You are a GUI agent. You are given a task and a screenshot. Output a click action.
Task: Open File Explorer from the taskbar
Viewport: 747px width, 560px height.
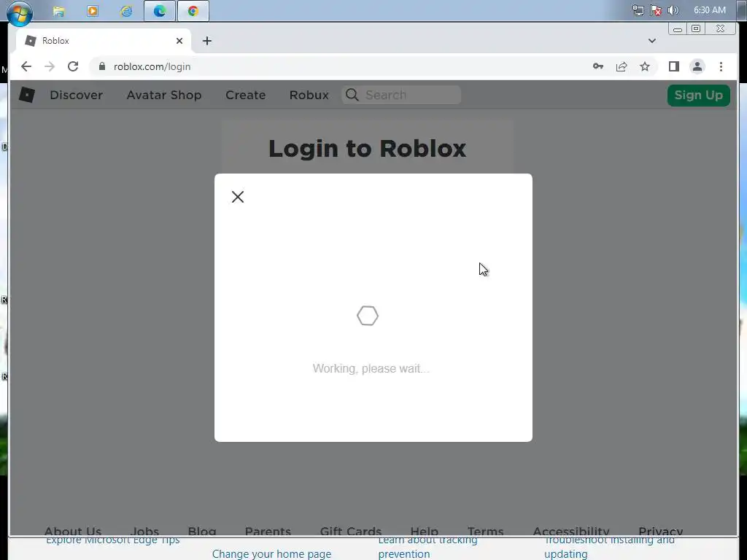(58, 11)
